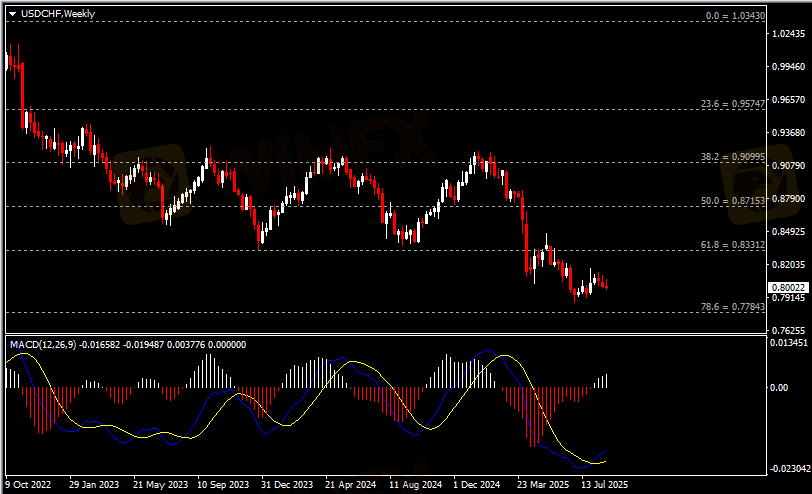Click the 11 Aug 2024 date label
The image size is (812, 494).
[415, 485]
